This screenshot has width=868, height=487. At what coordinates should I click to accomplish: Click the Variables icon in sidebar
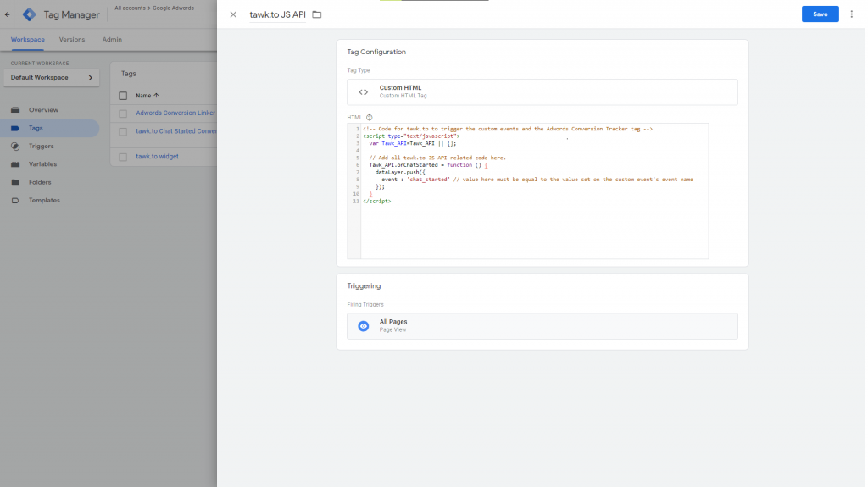point(15,163)
